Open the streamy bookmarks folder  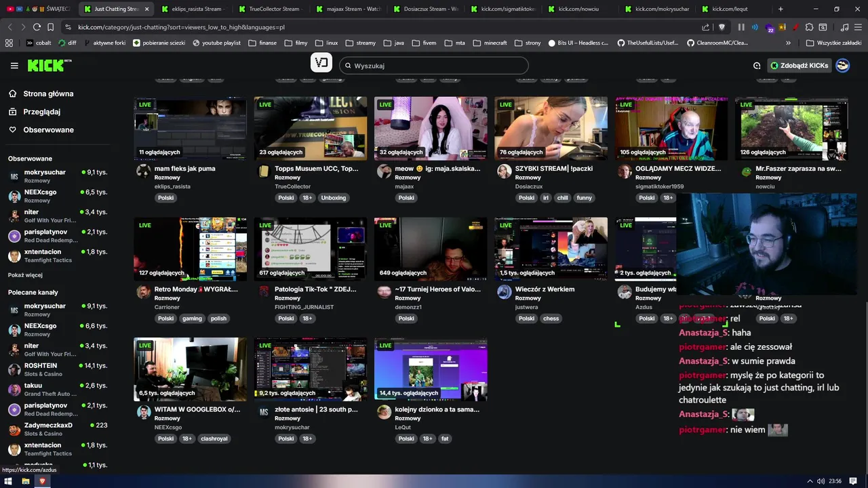pyautogui.click(x=360, y=43)
